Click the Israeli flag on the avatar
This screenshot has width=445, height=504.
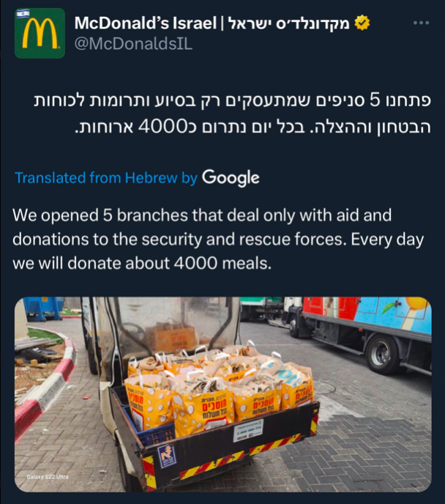(x=23, y=13)
